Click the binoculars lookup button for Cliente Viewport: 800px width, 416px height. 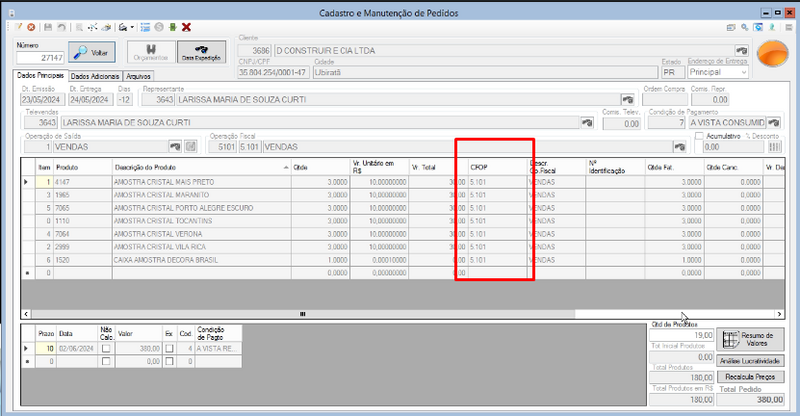click(x=741, y=51)
